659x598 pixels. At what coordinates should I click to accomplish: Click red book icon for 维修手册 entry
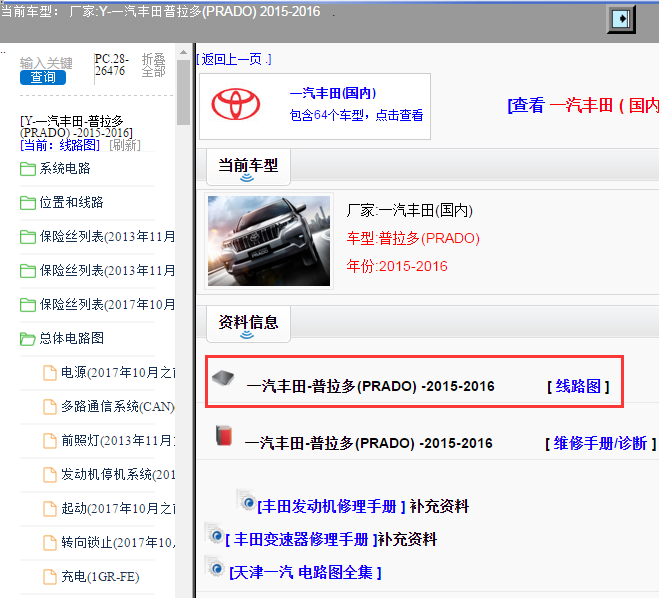224,435
